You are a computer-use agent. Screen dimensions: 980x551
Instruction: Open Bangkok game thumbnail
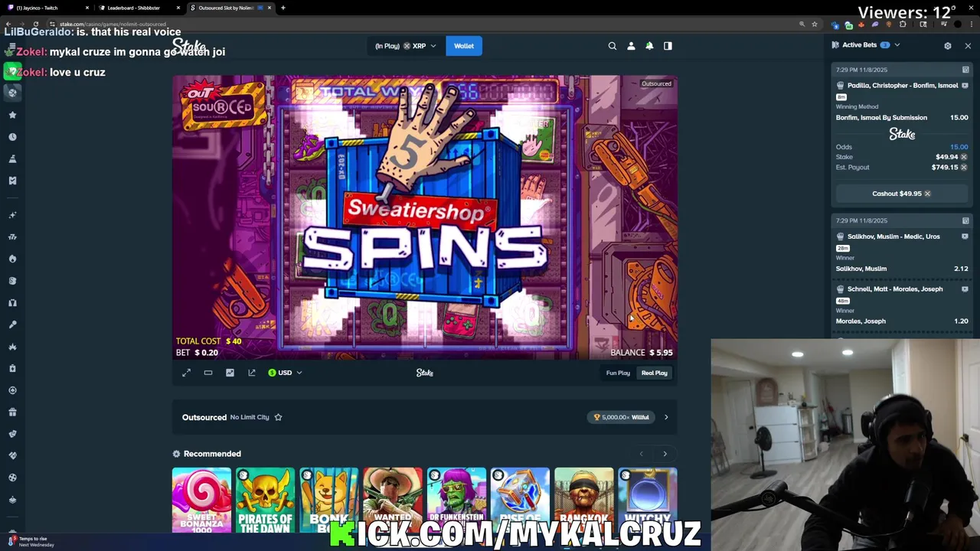point(583,500)
